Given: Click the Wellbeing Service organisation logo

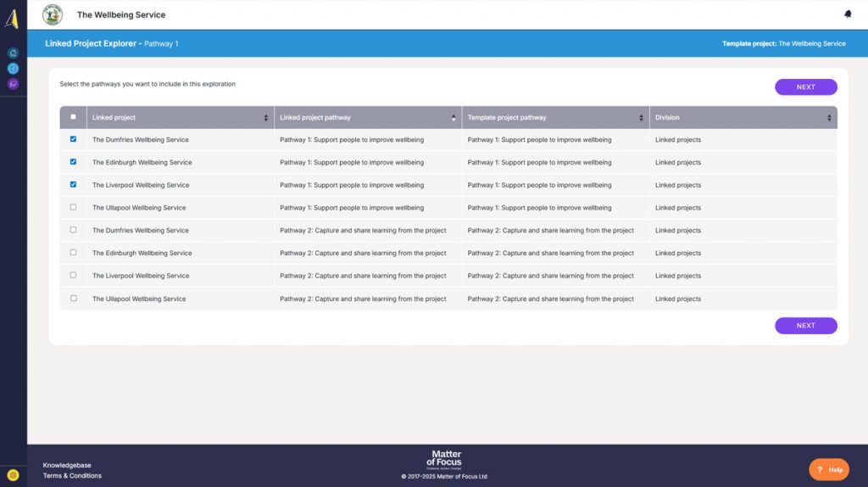Looking at the screenshot, I should pyautogui.click(x=53, y=14).
